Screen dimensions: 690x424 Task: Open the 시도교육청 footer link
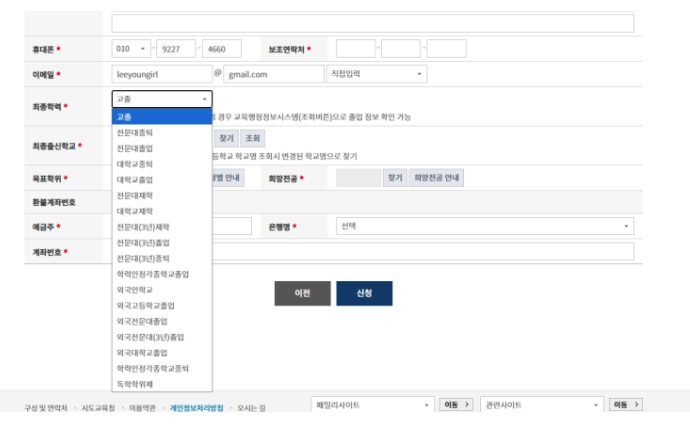pos(98,408)
